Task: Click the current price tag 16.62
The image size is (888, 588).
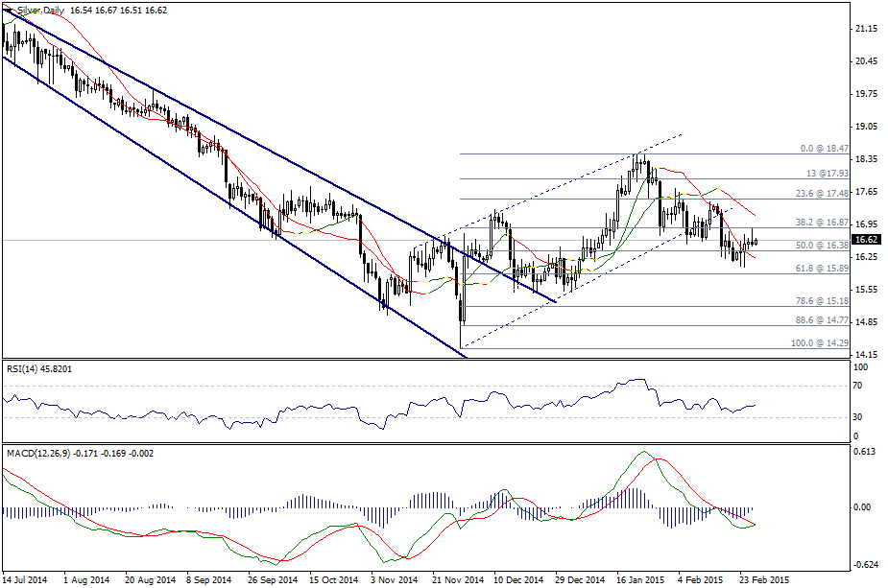Action: click(x=866, y=240)
